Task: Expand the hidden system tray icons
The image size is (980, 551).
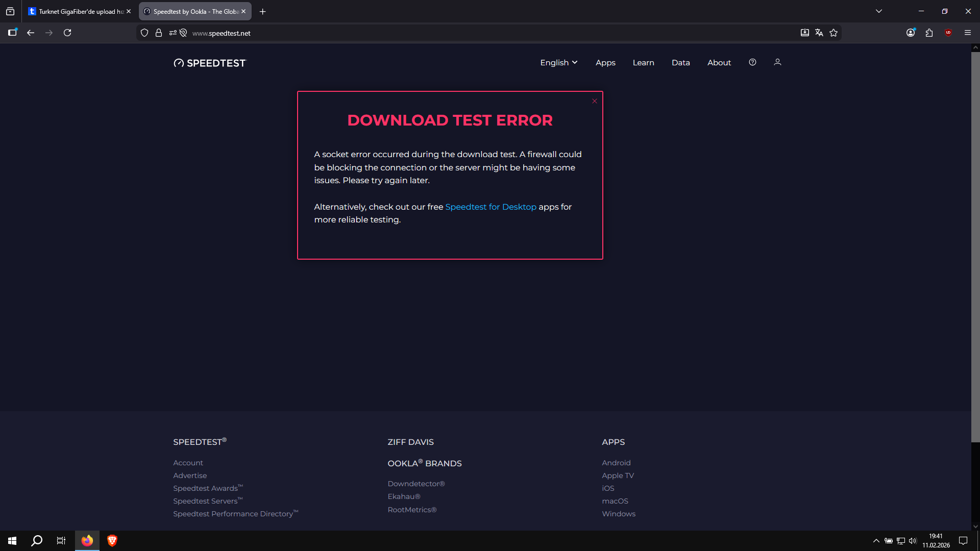Action: click(x=876, y=541)
